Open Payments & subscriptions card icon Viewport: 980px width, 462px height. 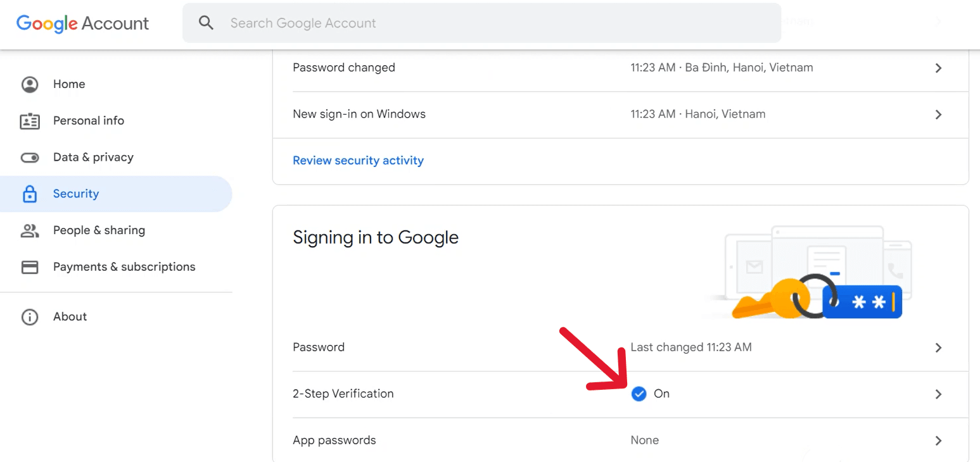coord(30,266)
